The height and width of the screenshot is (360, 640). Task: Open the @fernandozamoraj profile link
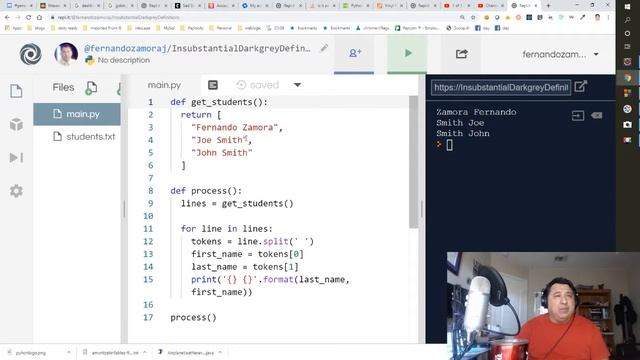point(125,48)
